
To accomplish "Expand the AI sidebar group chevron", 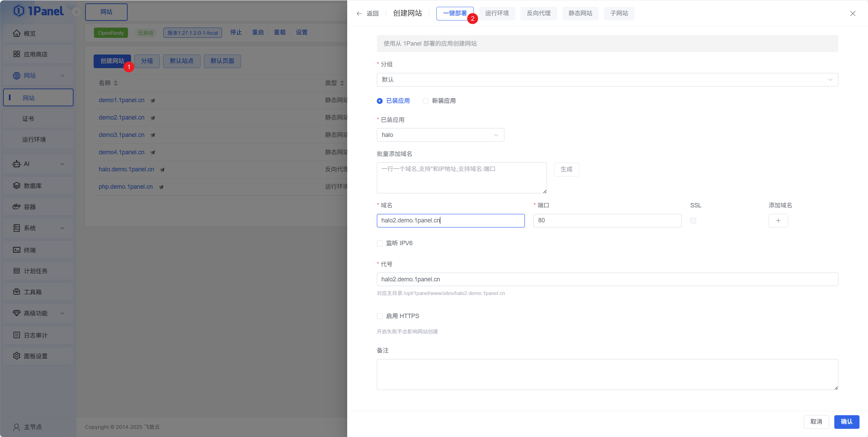I will point(62,164).
